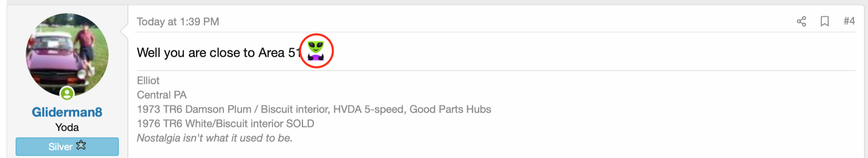Click the green online status indicator on the avatar

coord(67,94)
